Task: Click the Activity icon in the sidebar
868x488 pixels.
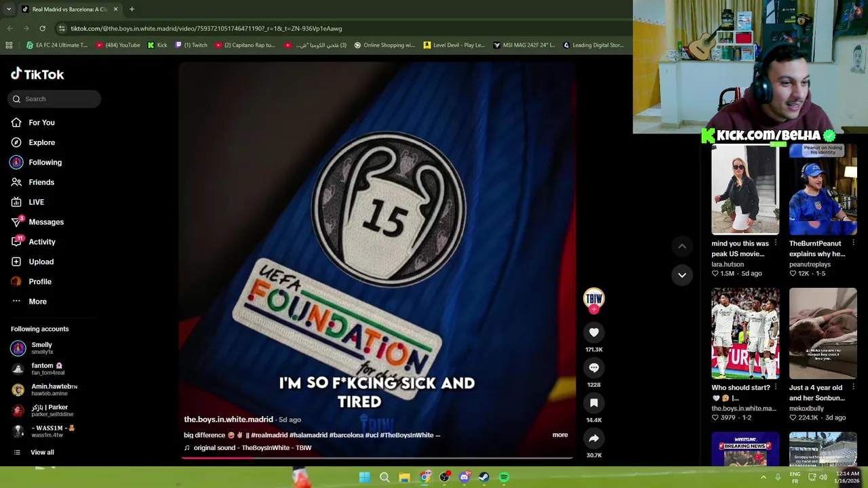Action: click(16, 242)
